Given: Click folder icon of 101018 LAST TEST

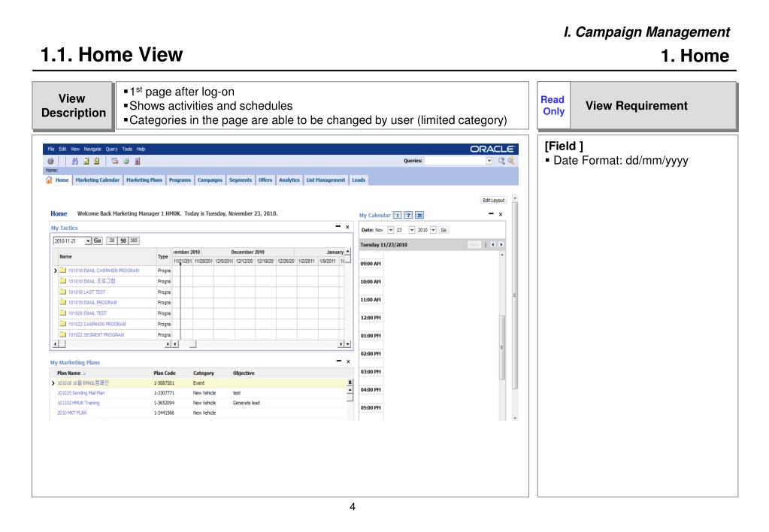Looking at the screenshot, I should [63, 292].
